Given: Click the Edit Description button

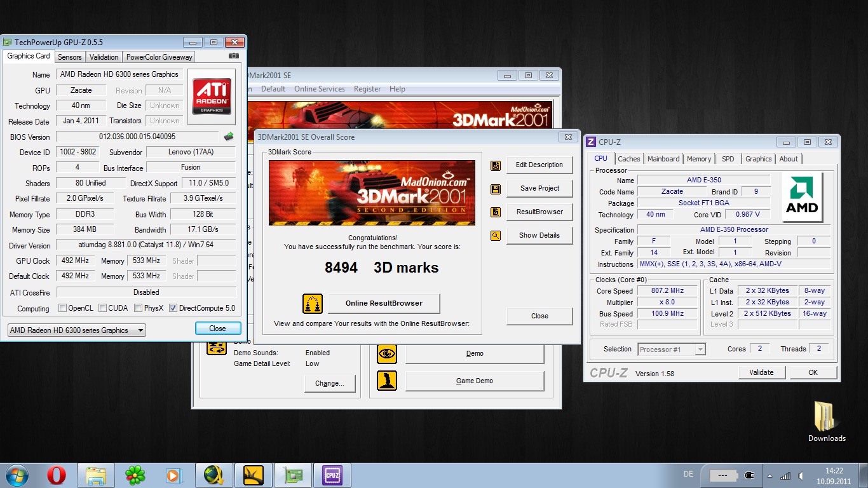Looking at the screenshot, I should (x=539, y=165).
